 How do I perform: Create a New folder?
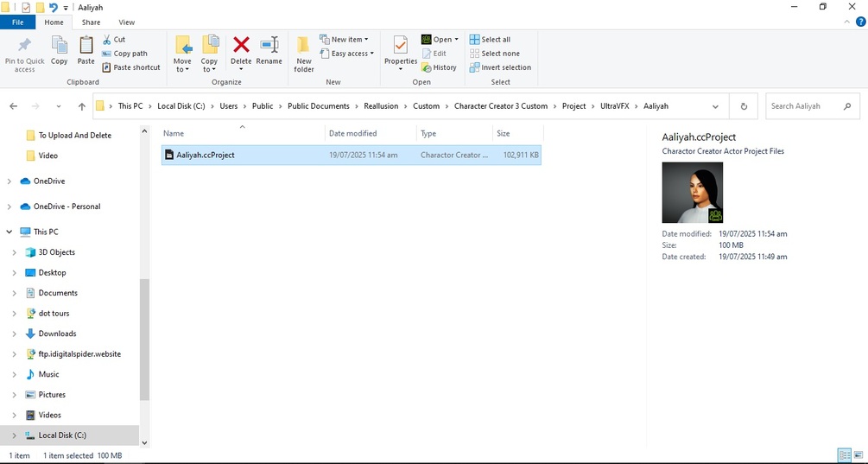[304, 54]
